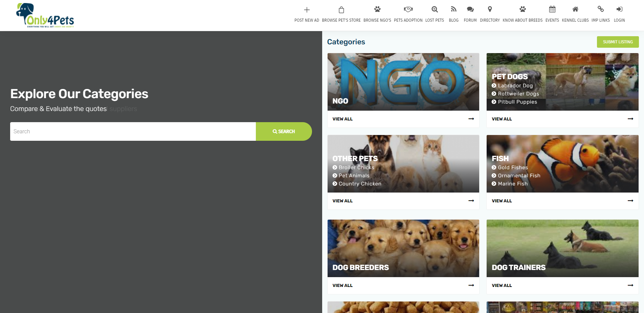This screenshot has height=313, width=644.
Task: Open the Dog Breeders puppies thumbnail
Action: tap(403, 248)
